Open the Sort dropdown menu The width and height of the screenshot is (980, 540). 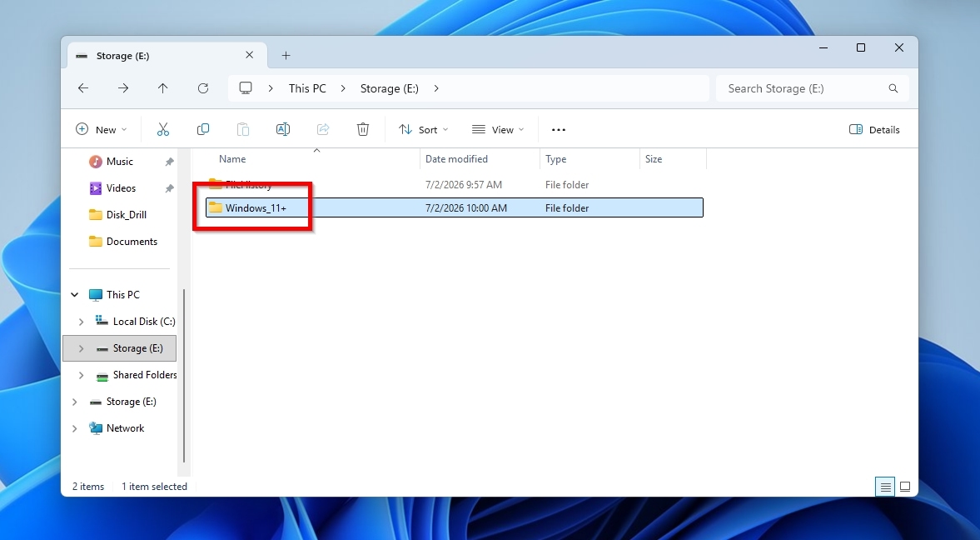[424, 129]
